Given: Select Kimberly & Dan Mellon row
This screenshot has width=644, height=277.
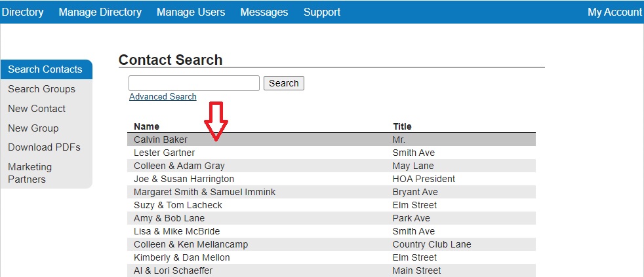Looking at the screenshot, I should (x=182, y=257).
